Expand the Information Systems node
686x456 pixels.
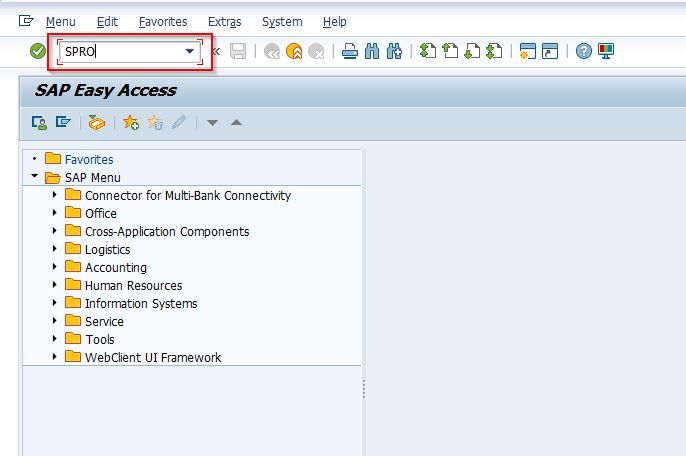click(x=54, y=302)
